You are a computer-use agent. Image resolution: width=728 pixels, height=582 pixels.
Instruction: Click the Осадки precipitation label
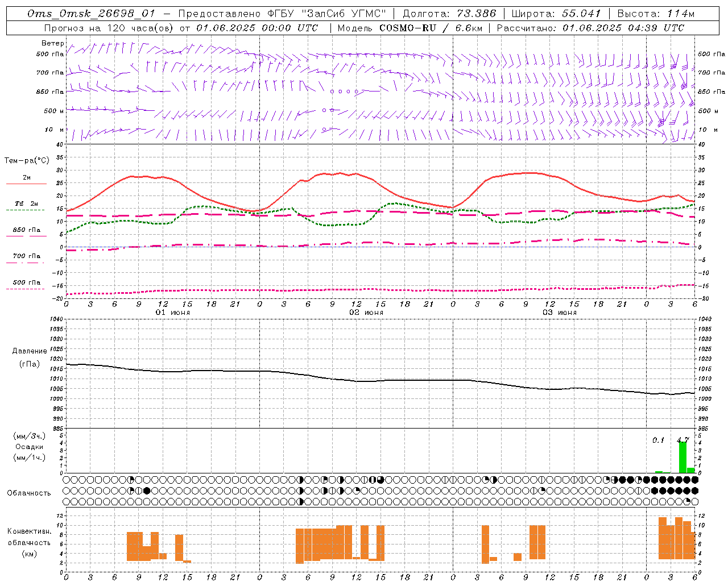tap(30, 447)
